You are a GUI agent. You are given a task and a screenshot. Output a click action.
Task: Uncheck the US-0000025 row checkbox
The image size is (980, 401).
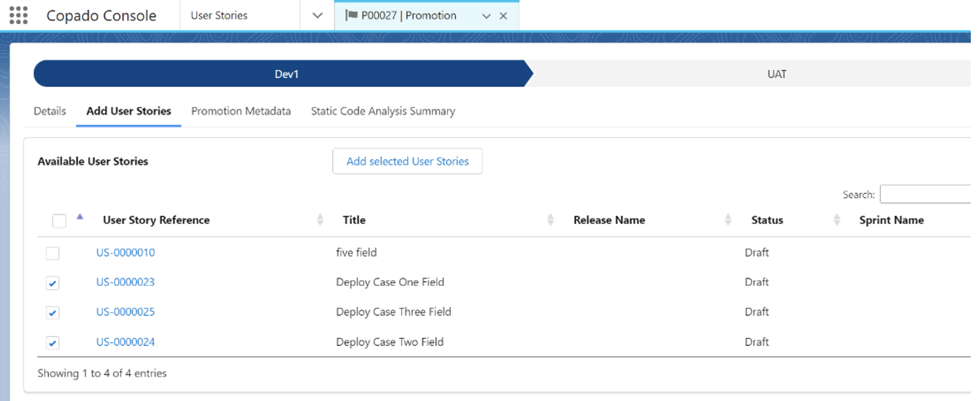point(53,313)
